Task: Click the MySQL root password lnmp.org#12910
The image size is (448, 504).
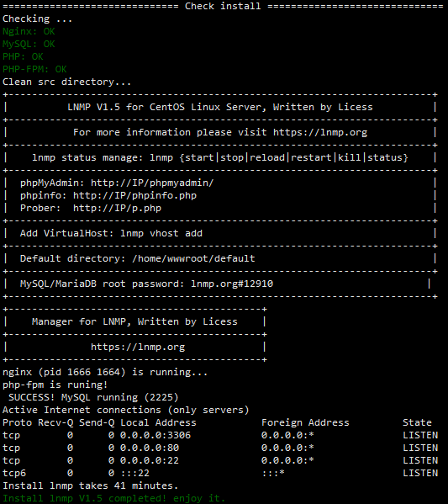Action: coord(232,284)
